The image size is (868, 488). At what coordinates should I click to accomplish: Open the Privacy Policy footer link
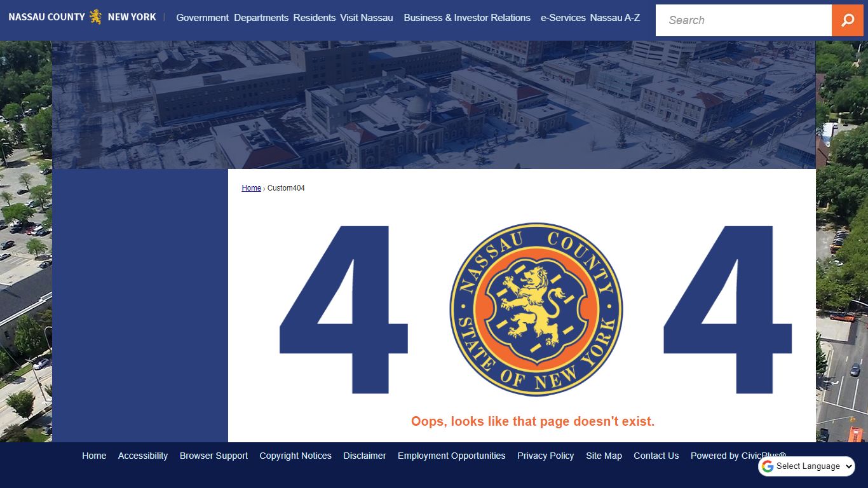[545, 456]
